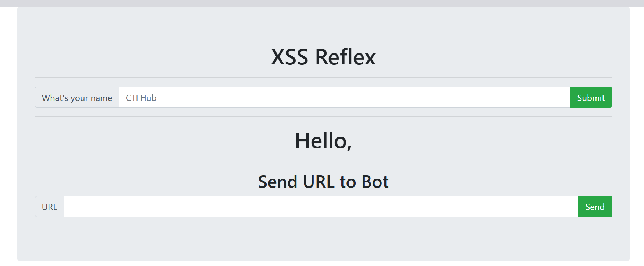644x266 pixels.
Task: Click the word "Bot" in the heading
Action: [x=375, y=182]
